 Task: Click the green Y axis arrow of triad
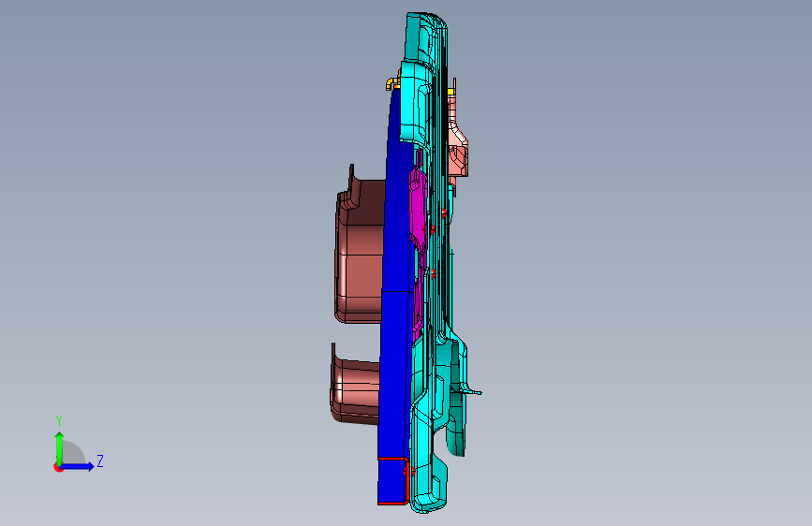pyautogui.click(x=59, y=447)
